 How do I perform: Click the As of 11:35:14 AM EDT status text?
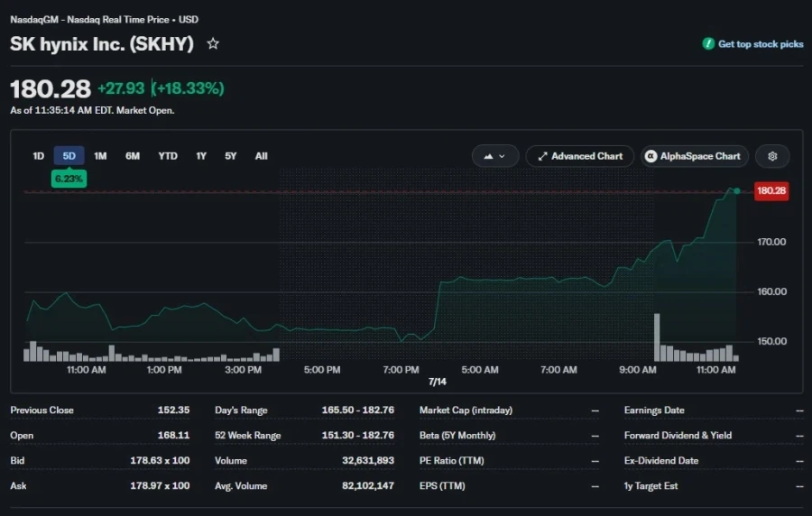[x=92, y=110]
